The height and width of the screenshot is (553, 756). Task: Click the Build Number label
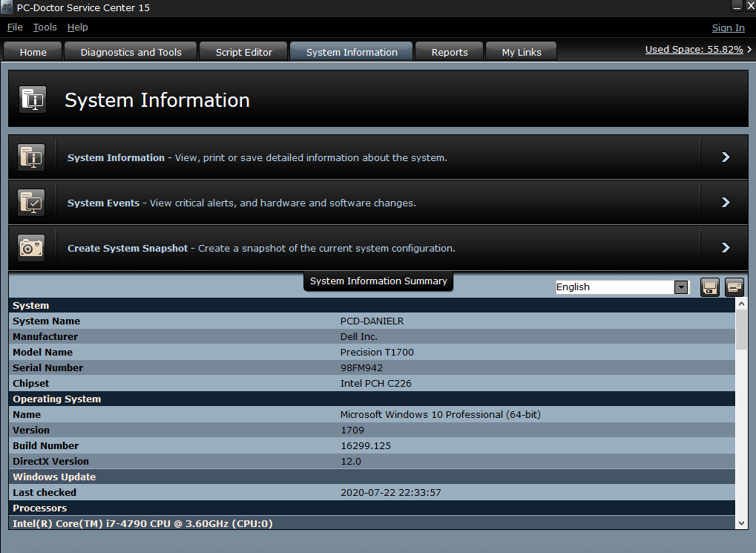[45, 445]
